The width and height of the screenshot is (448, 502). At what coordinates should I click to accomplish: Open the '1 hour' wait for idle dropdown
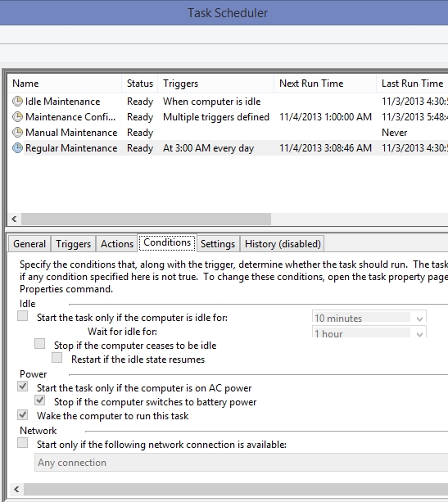tap(369, 332)
